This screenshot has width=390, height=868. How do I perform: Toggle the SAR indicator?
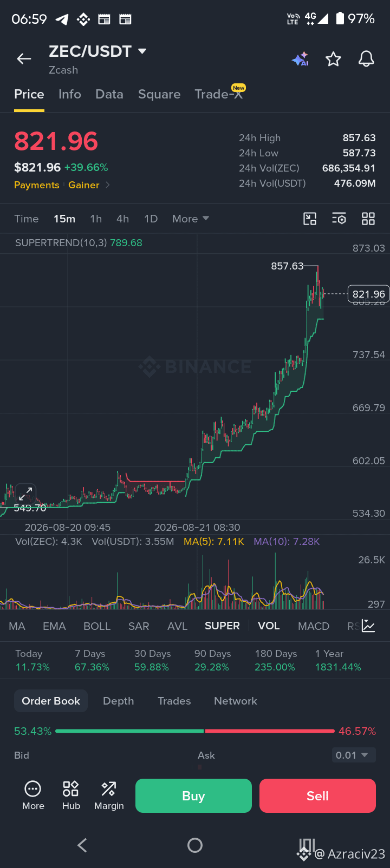[x=139, y=626]
